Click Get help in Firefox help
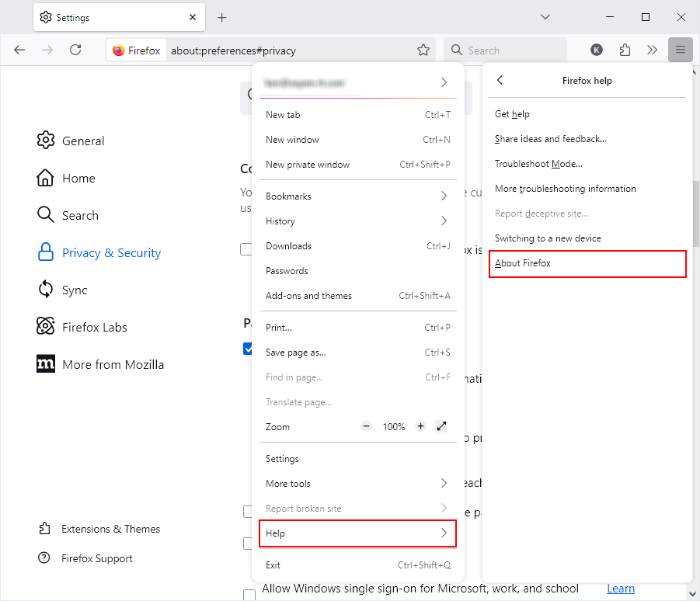Image resolution: width=700 pixels, height=601 pixels. [587, 114]
